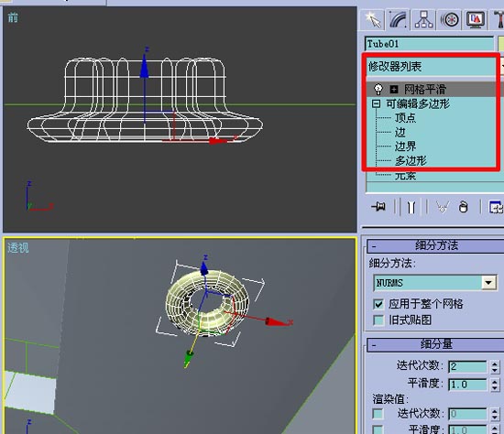
Task: Collapse the 细分方法 rollout header
Action: tap(435, 246)
